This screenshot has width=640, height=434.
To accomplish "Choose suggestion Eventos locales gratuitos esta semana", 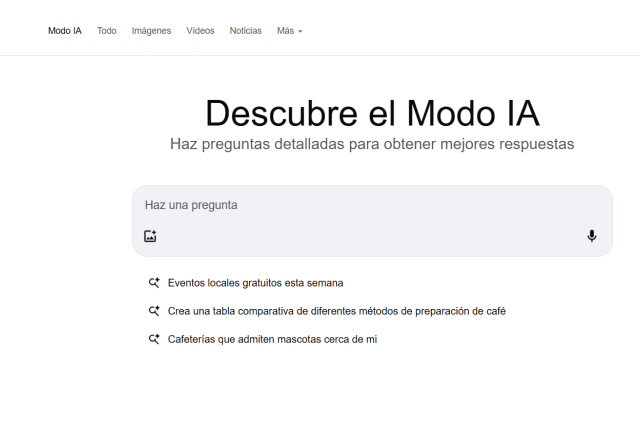I will pos(255,283).
